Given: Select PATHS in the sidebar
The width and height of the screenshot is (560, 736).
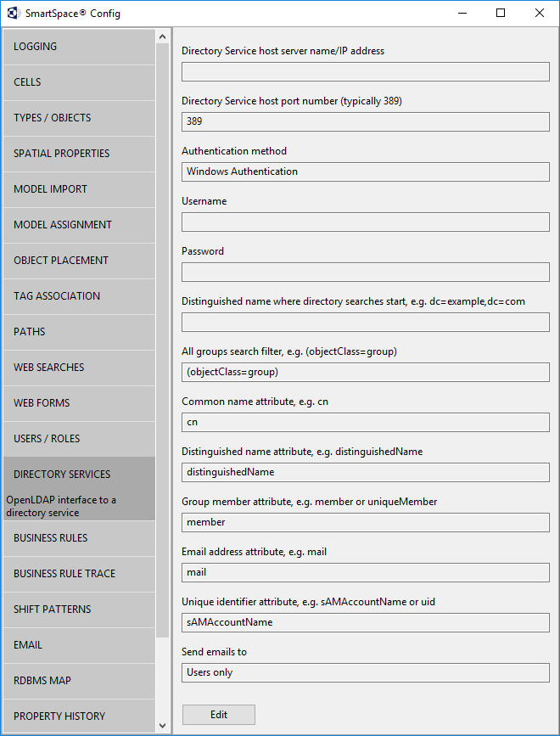Looking at the screenshot, I should (79, 332).
